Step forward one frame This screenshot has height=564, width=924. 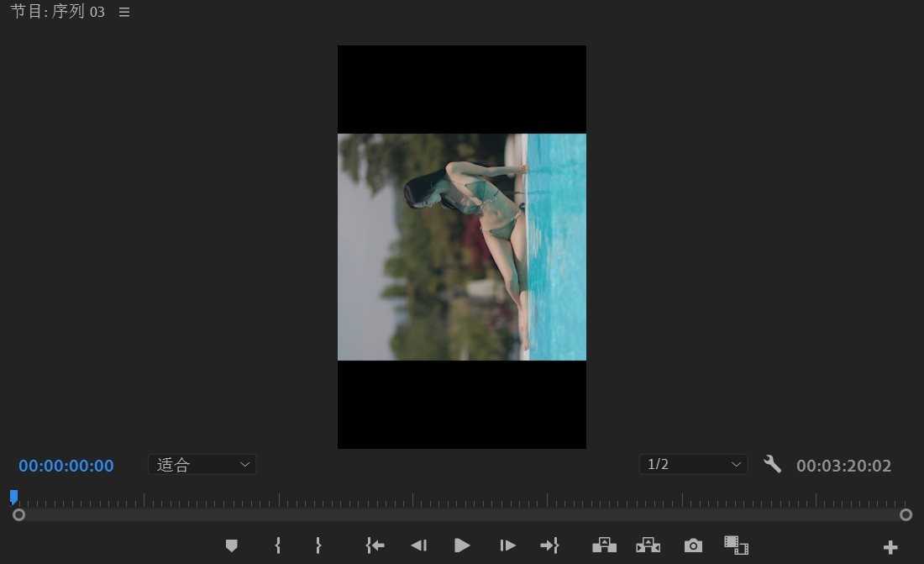click(507, 546)
